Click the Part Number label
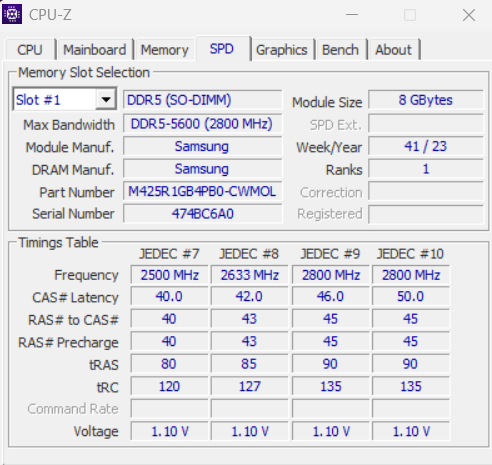Image resolution: width=492 pixels, height=465 pixels. point(77,192)
